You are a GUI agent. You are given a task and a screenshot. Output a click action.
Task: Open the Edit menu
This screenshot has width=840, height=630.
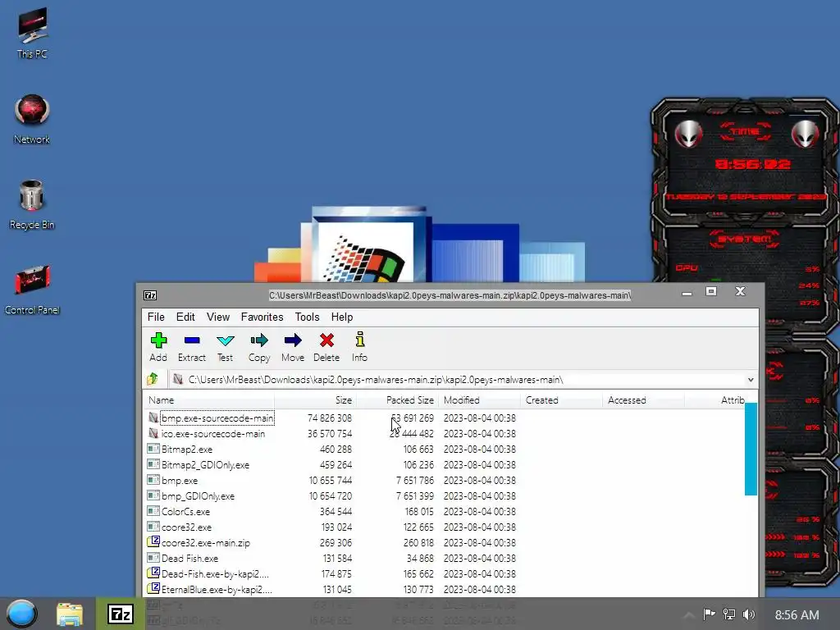click(x=185, y=317)
